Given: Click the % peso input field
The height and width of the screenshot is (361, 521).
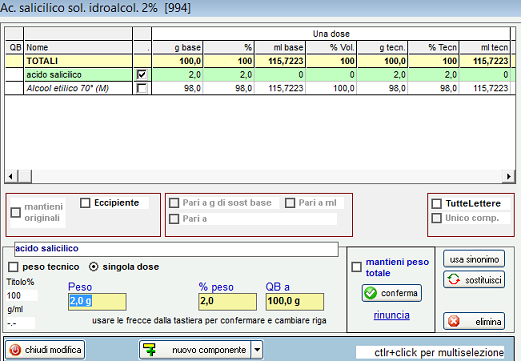Looking at the screenshot, I should 228,302.
